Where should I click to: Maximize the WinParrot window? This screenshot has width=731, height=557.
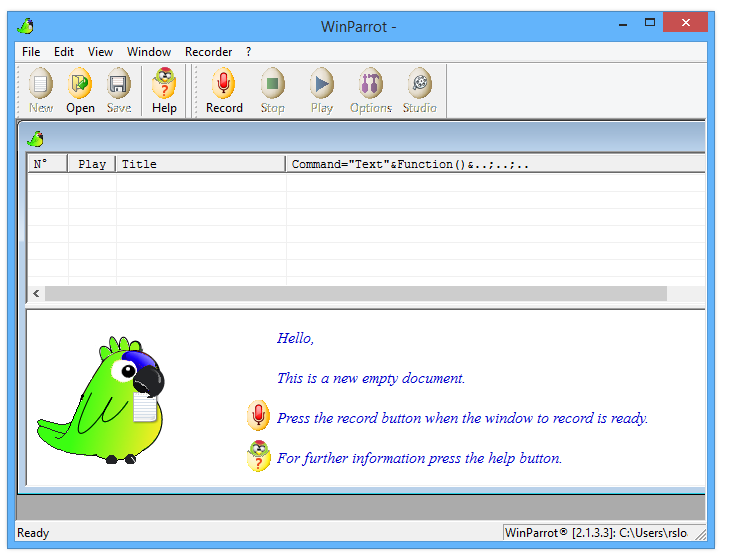[650, 22]
